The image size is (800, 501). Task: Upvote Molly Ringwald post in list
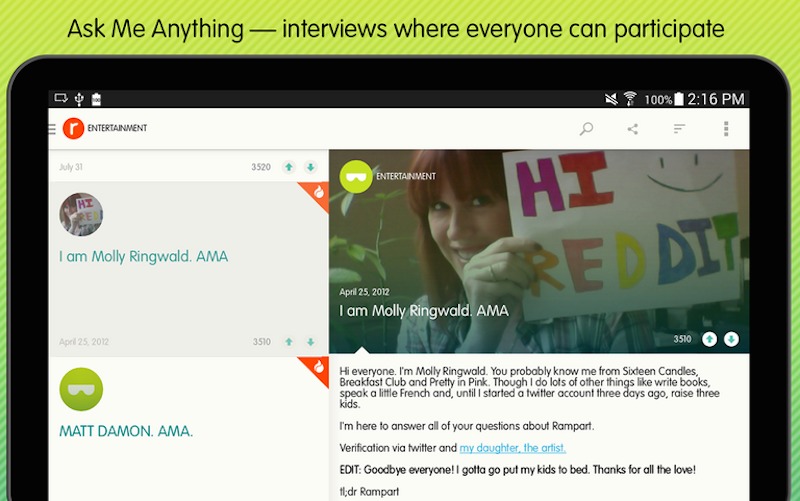coord(289,342)
